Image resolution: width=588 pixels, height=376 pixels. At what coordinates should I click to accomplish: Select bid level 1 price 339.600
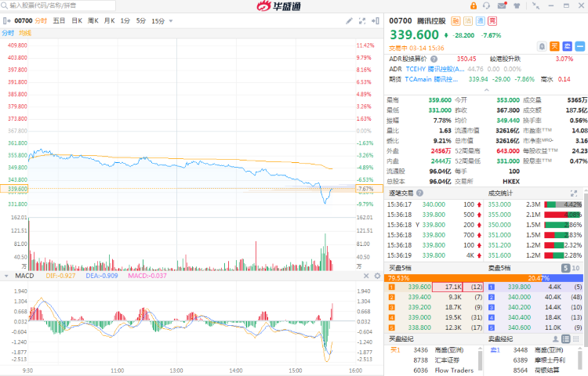[x=419, y=287]
